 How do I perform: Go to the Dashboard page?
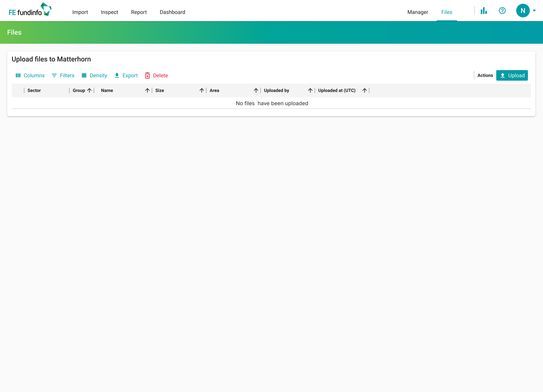[172, 12]
